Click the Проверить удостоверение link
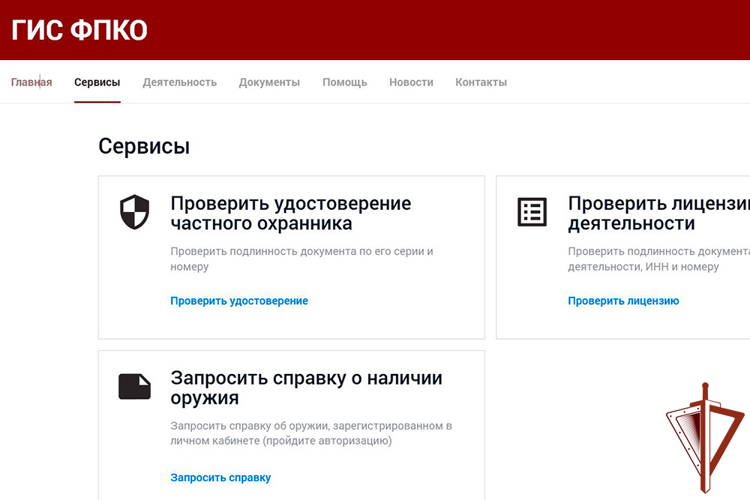Screen dimensions: 750x500 [239, 301]
